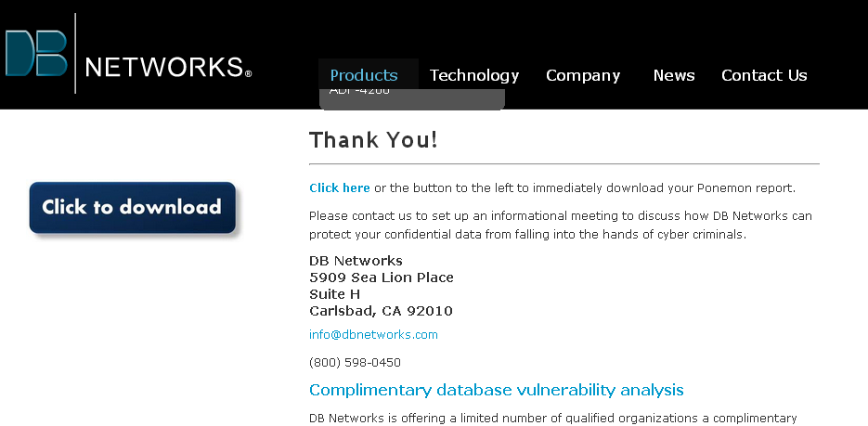The width and height of the screenshot is (868, 426).
Task: Click the Suite H address line
Action: (x=334, y=294)
